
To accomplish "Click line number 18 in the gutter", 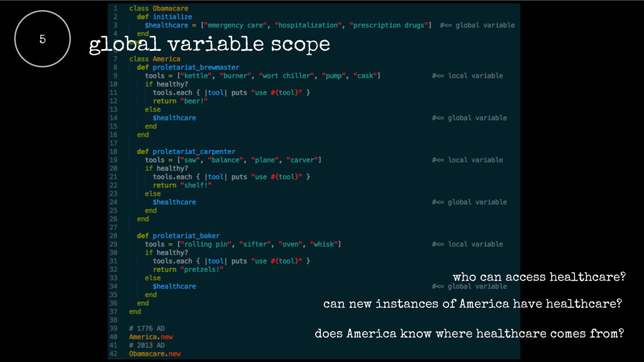I will (113, 151).
